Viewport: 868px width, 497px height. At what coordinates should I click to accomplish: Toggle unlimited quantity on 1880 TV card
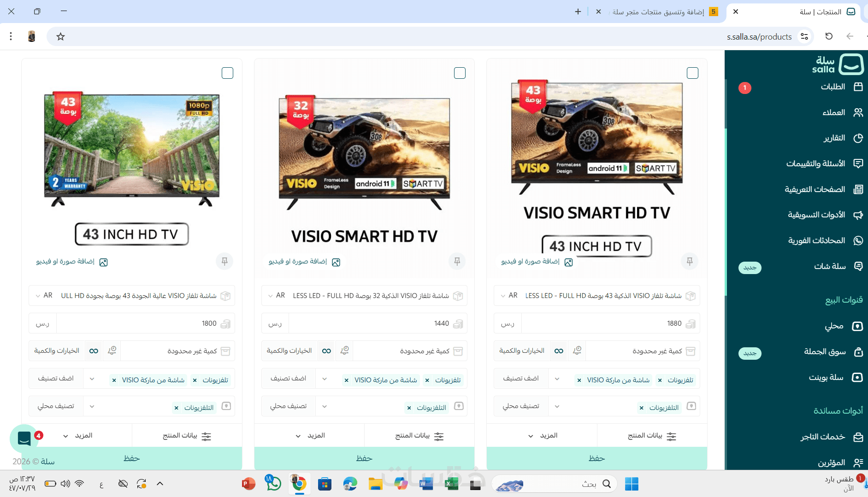pos(559,351)
